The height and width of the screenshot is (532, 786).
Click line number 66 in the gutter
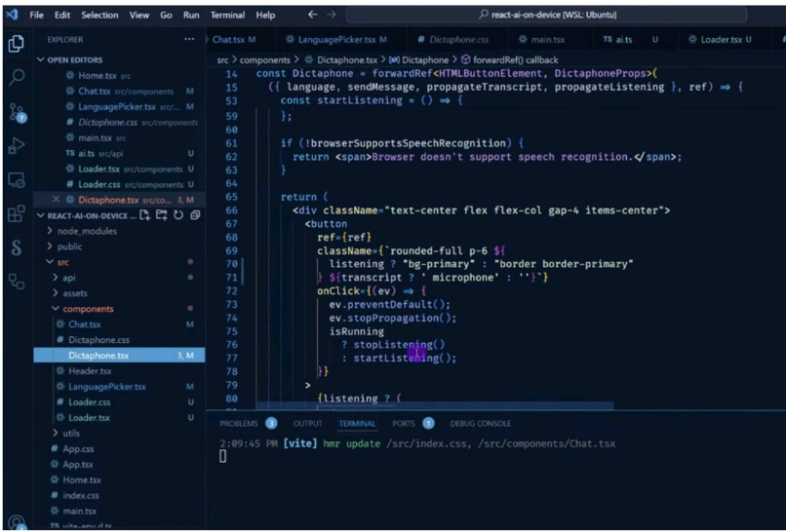pos(231,210)
